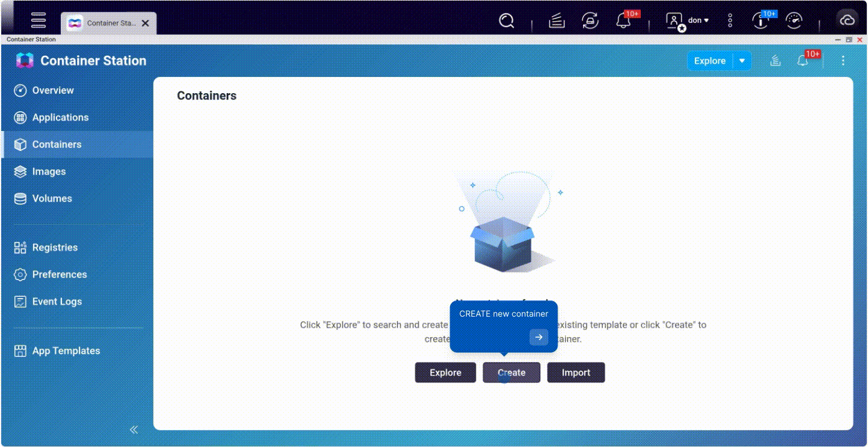Open the background tasks icon in the top bar

pyautogui.click(x=557, y=21)
